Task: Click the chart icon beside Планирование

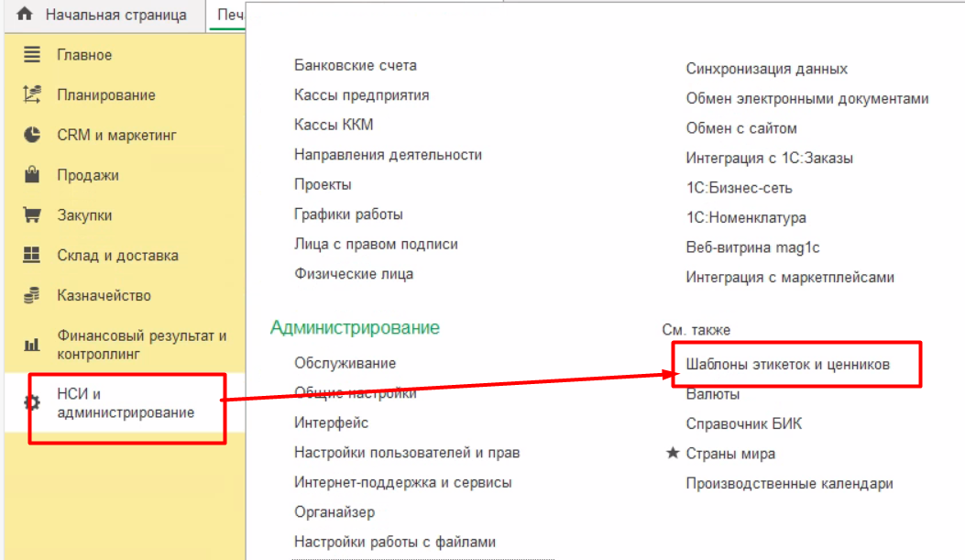Action: point(32,94)
